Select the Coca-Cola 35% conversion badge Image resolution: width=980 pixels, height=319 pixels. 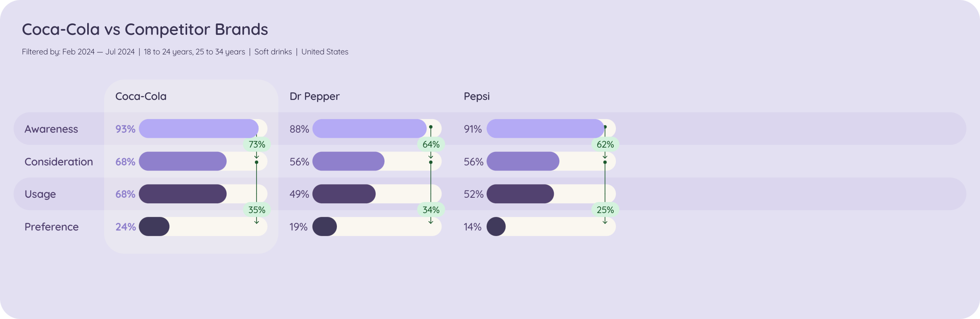257,210
